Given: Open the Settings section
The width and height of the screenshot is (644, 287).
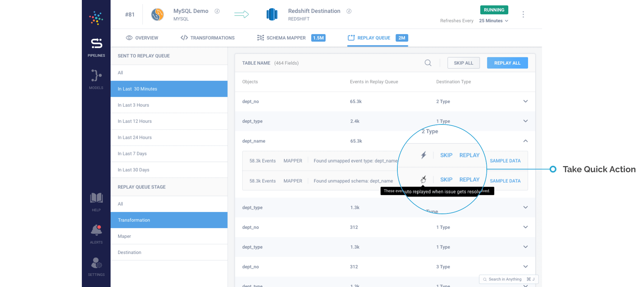Looking at the screenshot, I should click(x=96, y=267).
